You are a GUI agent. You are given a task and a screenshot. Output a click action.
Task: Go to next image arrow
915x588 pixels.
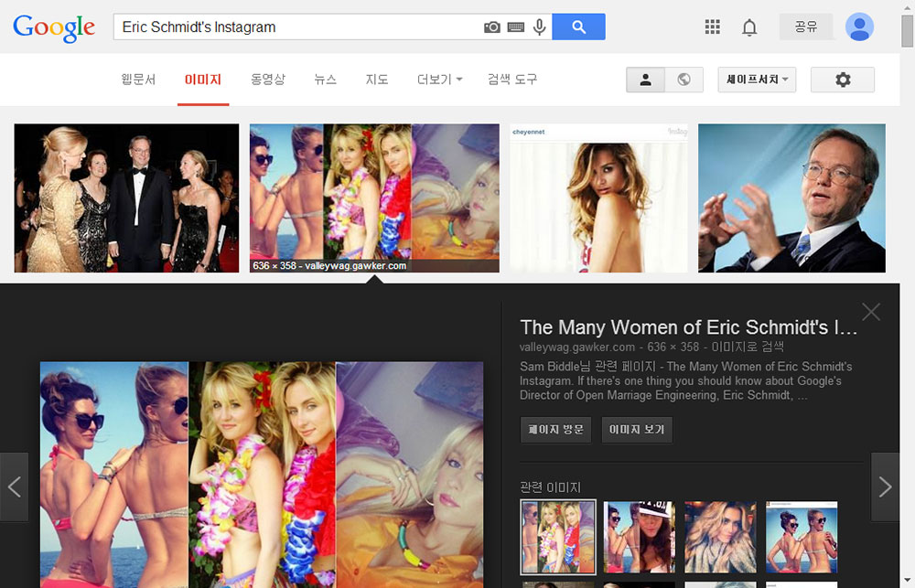(885, 486)
